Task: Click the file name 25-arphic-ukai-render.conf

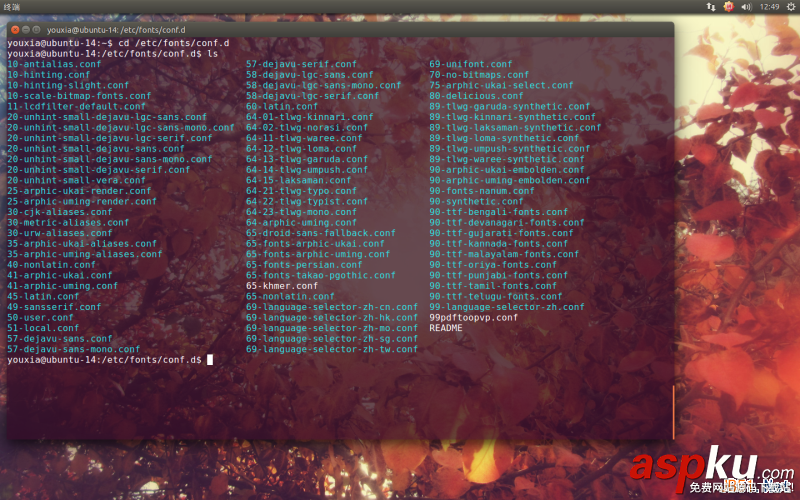Action: click(x=79, y=191)
